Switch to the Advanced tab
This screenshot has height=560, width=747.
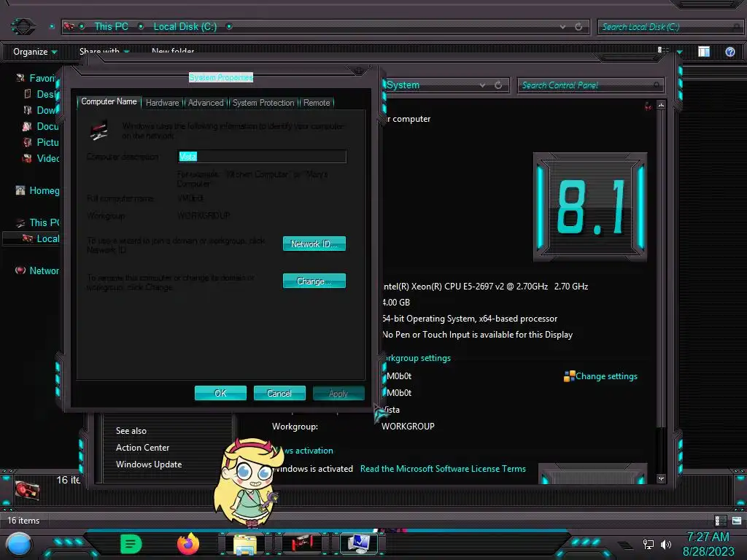click(x=206, y=103)
